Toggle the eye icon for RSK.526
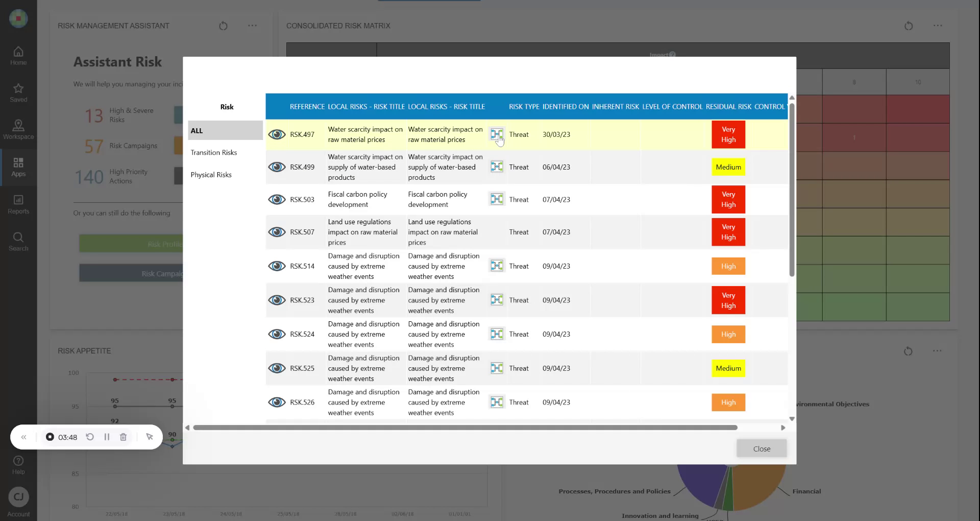 277,402
